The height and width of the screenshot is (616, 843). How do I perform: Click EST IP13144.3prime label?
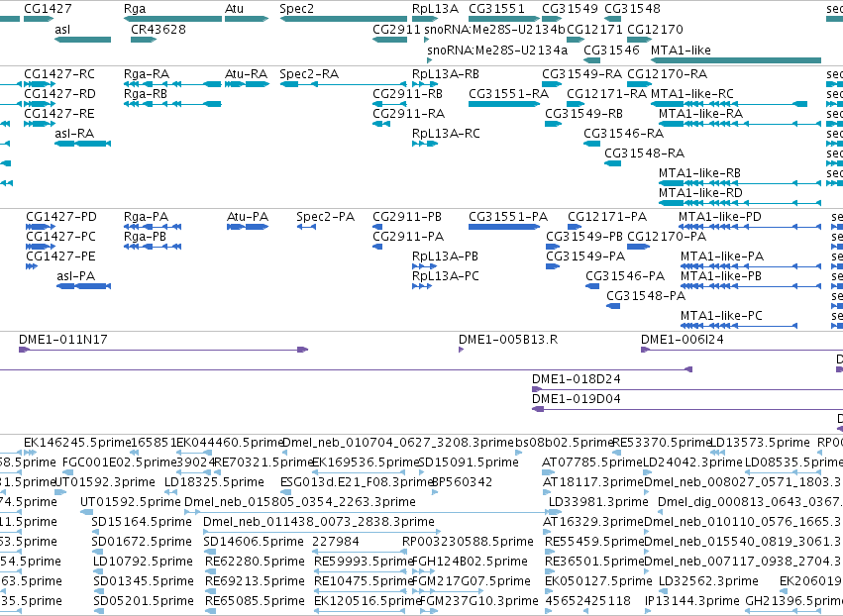pyautogui.click(x=691, y=601)
